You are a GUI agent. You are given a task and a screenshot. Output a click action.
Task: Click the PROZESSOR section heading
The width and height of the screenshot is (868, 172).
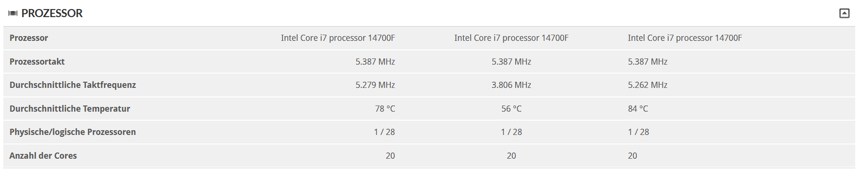pos(52,13)
